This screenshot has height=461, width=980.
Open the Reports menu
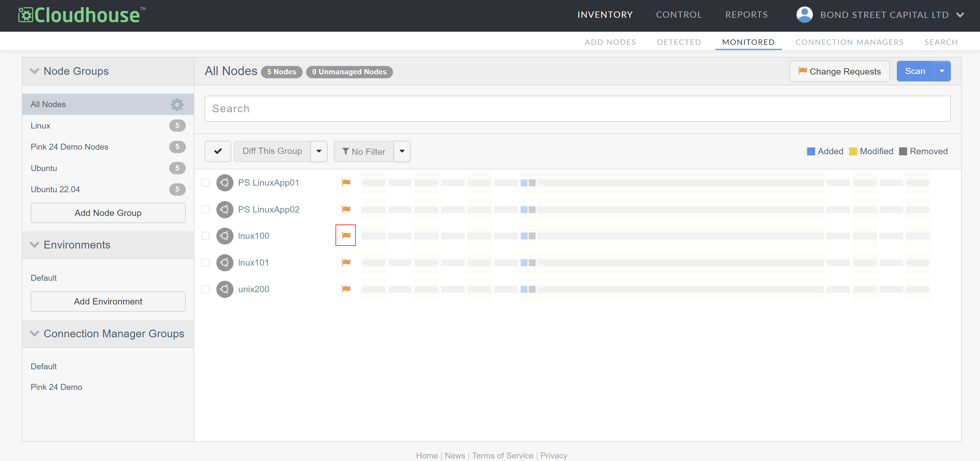pos(747,15)
